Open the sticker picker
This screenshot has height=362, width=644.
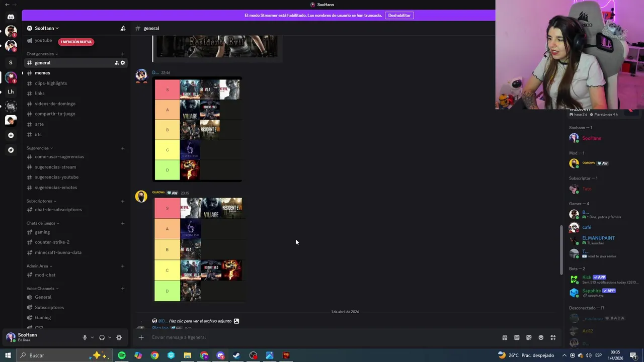[x=529, y=337]
